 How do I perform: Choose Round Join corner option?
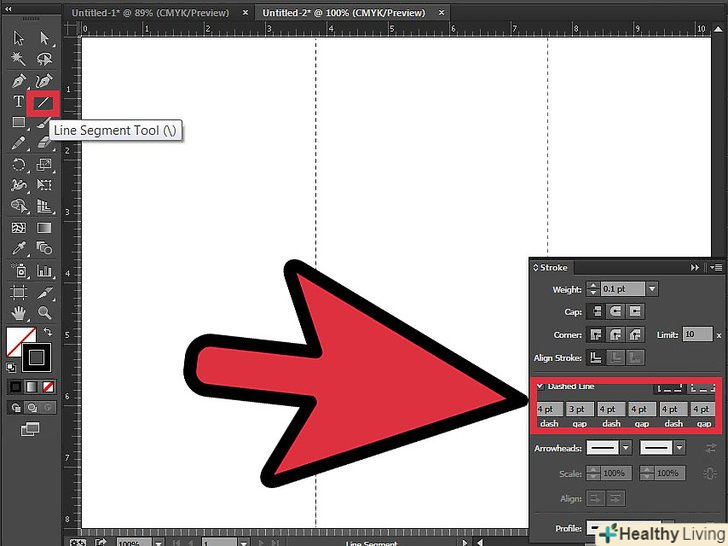(x=615, y=334)
